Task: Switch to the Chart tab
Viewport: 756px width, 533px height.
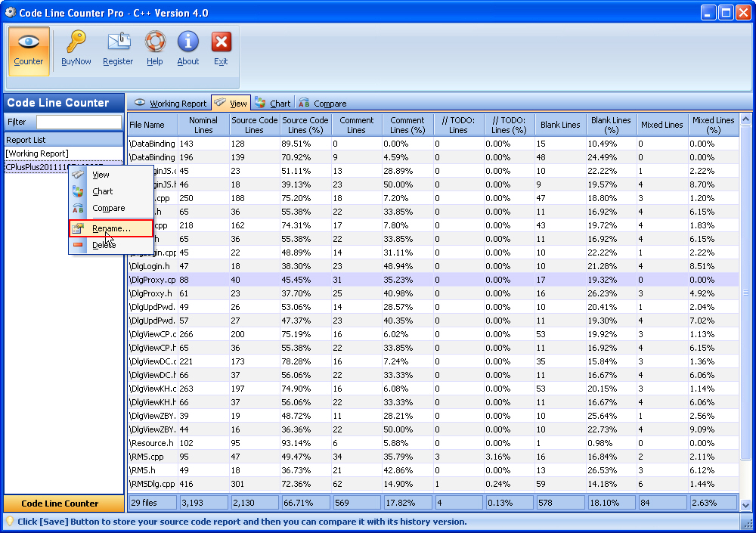Action: (273, 104)
